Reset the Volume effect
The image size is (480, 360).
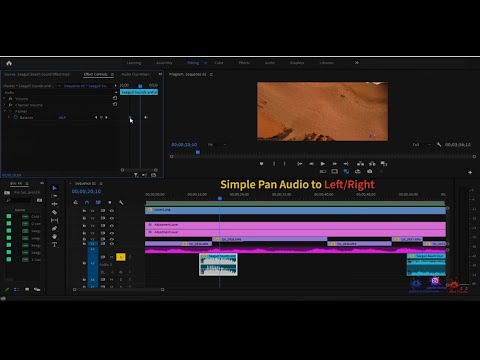[115, 98]
